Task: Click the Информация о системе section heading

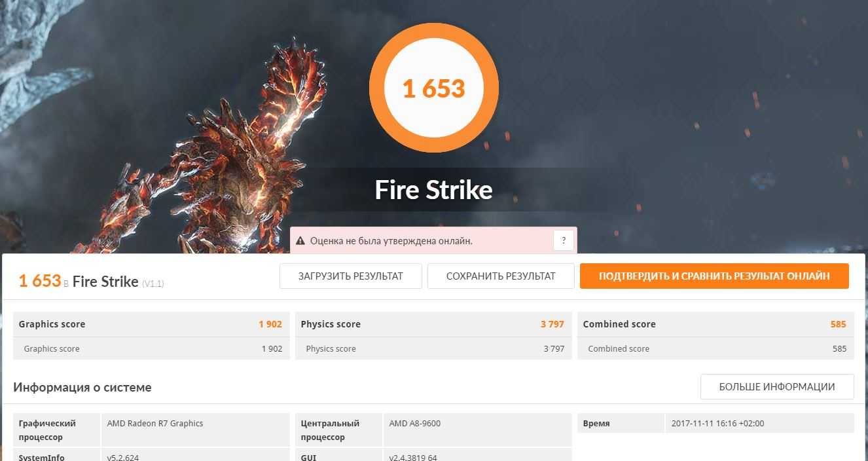Action: [x=82, y=388]
